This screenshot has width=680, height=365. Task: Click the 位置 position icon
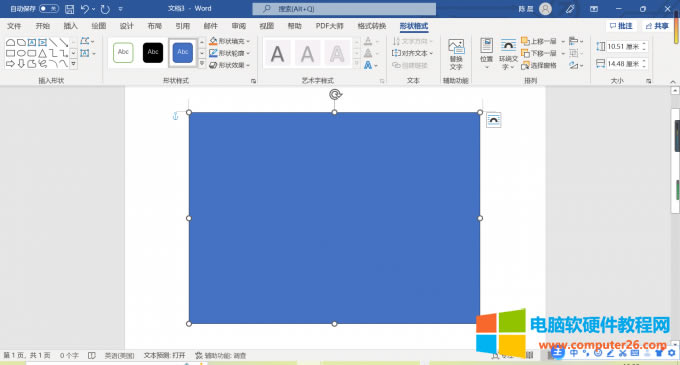[487, 50]
